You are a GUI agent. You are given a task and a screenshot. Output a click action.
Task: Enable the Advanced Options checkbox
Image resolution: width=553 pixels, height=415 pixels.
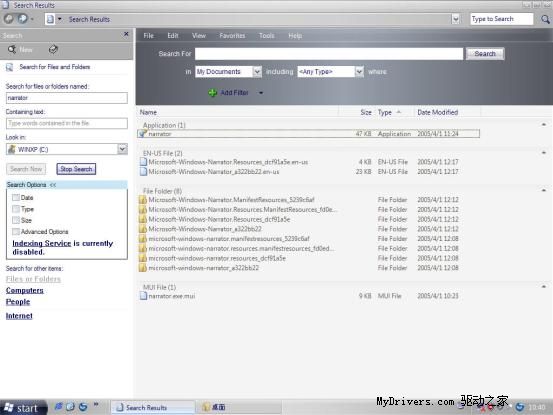(16, 232)
